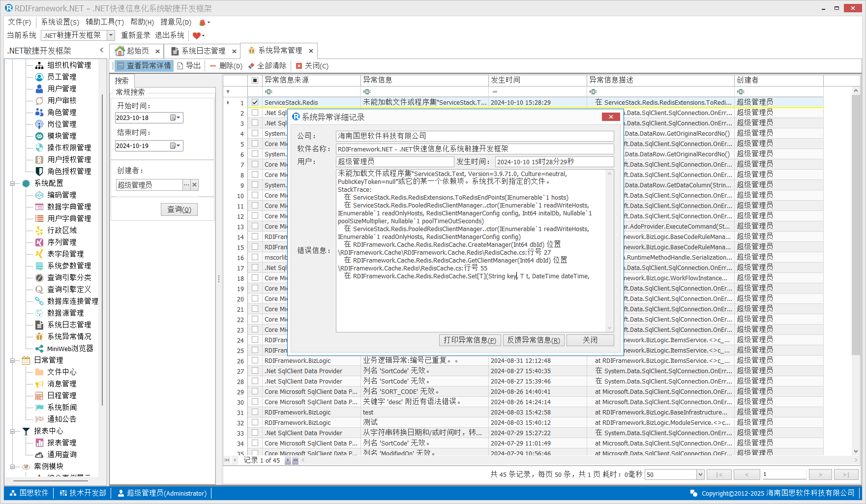Expand the 当前系统 combo box

tap(111, 35)
